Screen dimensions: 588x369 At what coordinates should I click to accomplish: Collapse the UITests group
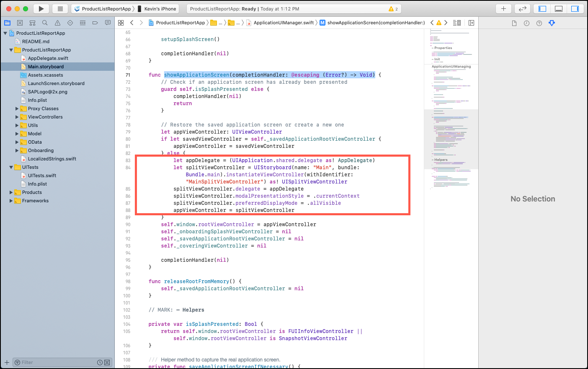coord(11,167)
